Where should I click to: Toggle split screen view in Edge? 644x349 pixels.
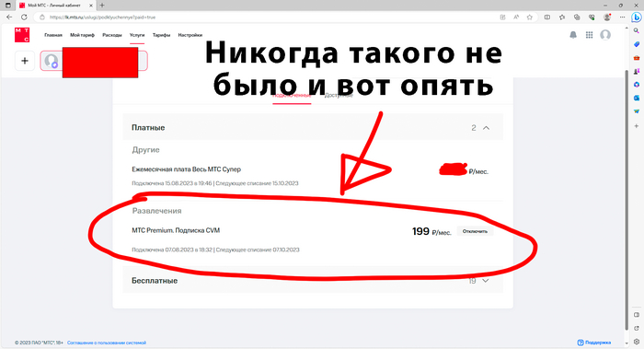click(x=547, y=17)
